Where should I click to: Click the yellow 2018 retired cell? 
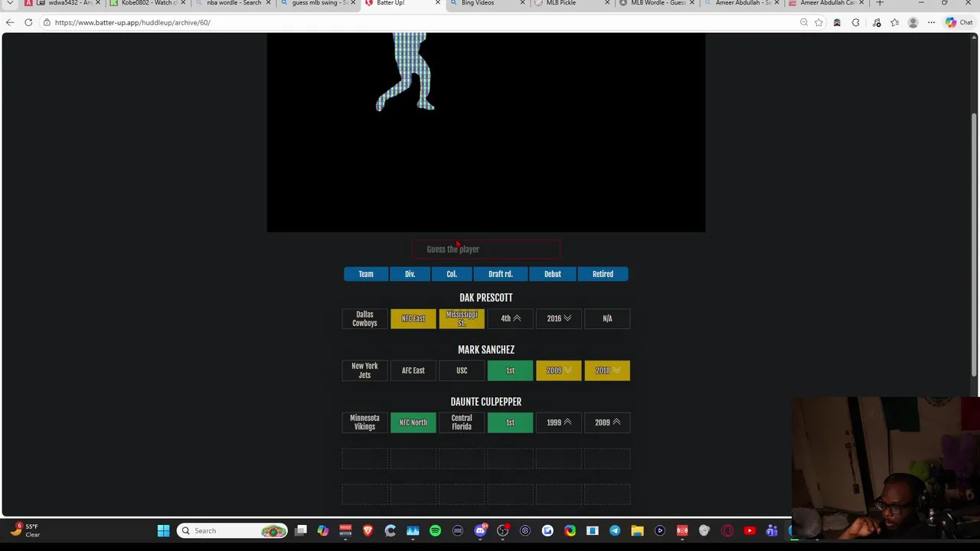click(x=607, y=370)
